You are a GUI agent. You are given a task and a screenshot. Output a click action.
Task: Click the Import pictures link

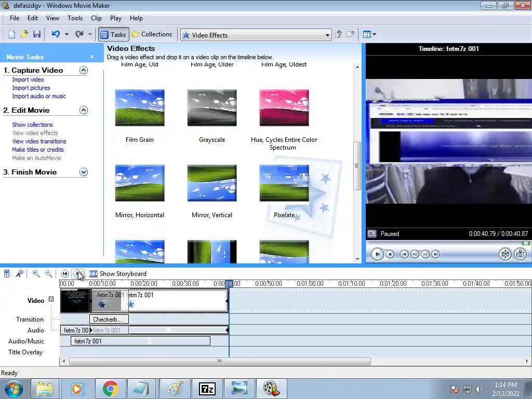(x=31, y=88)
